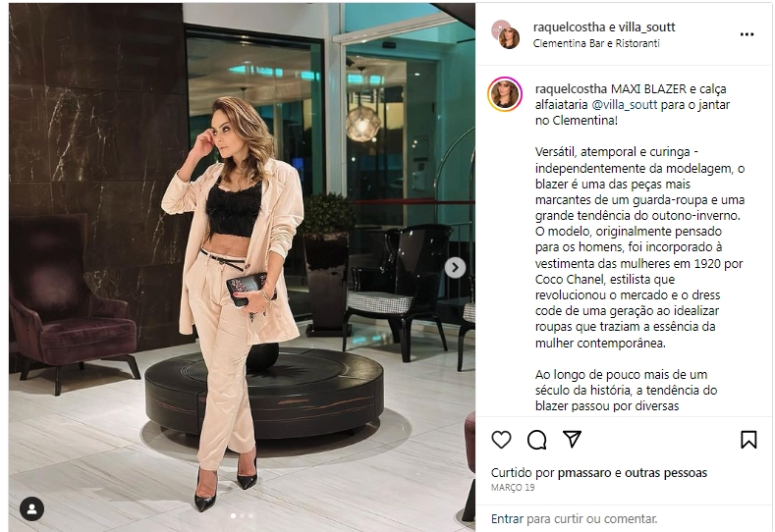Click Entrar to log in

click(x=507, y=518)
